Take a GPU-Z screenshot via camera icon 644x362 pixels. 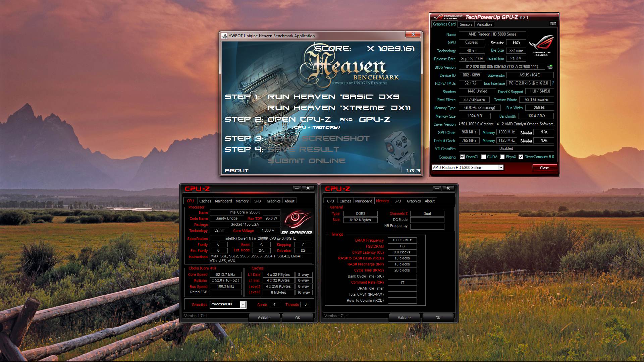(x=553, y=24)
